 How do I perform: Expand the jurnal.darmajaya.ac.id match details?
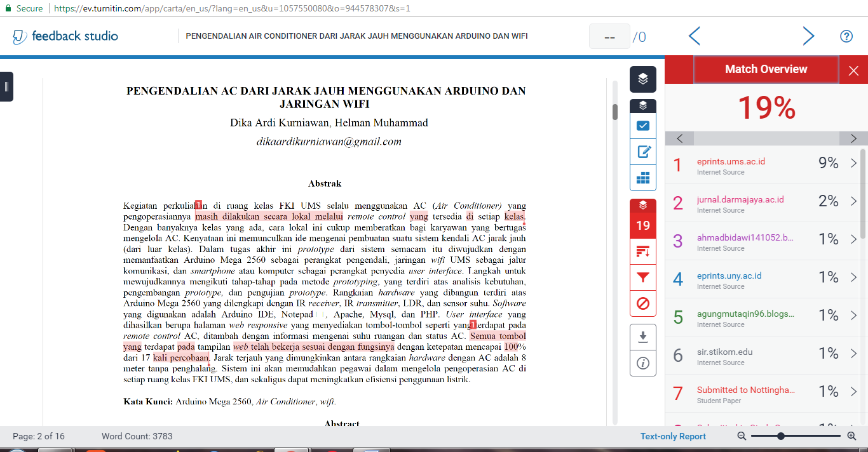(853, 201)
